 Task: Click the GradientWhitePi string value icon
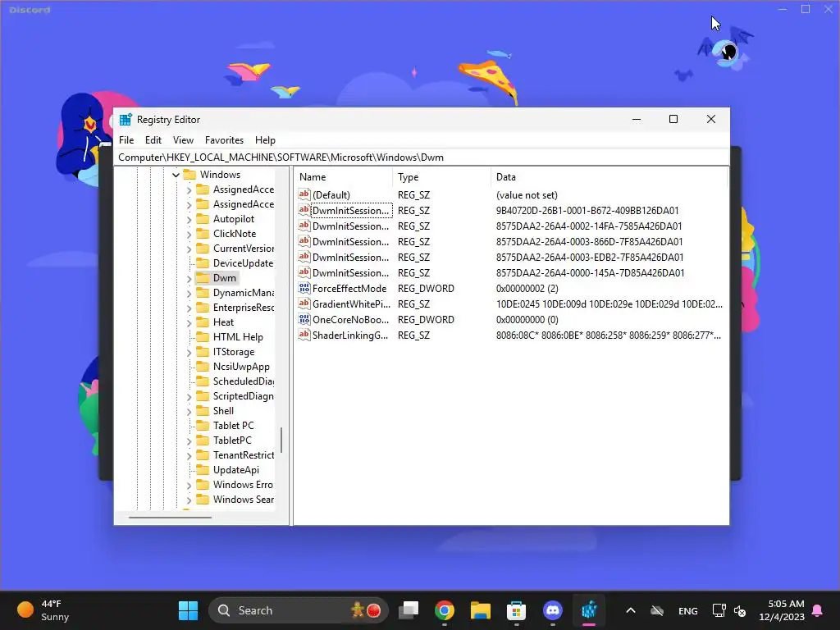pyautogui.click(x=304, y=304)
